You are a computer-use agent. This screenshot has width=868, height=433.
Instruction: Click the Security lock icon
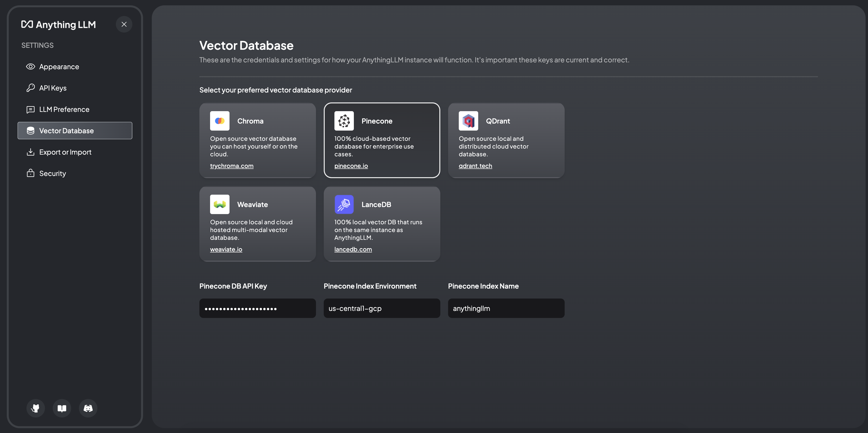[30, 173]
